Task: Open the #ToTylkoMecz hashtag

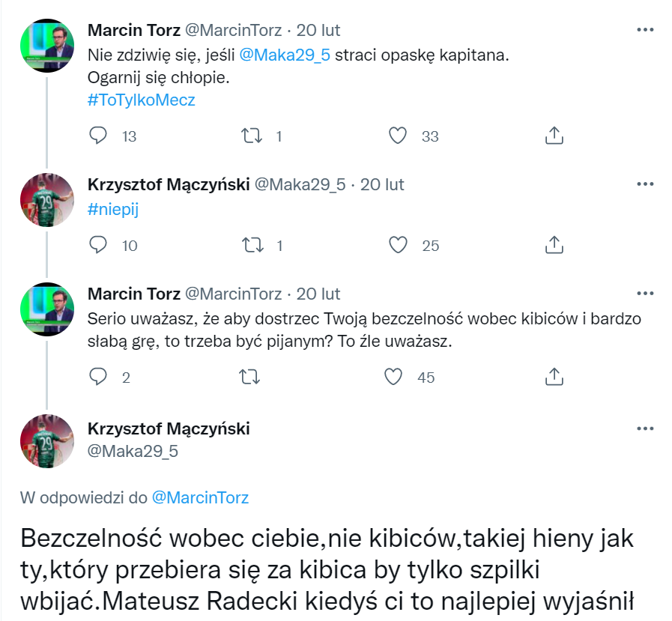Action: point(142,100)
